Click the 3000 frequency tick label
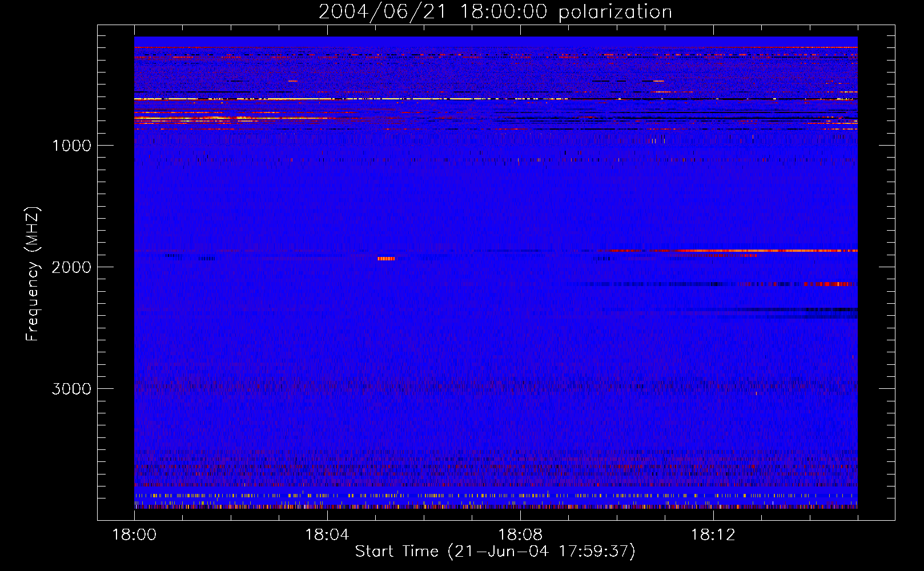924x571 pixels. pos(71,389)
